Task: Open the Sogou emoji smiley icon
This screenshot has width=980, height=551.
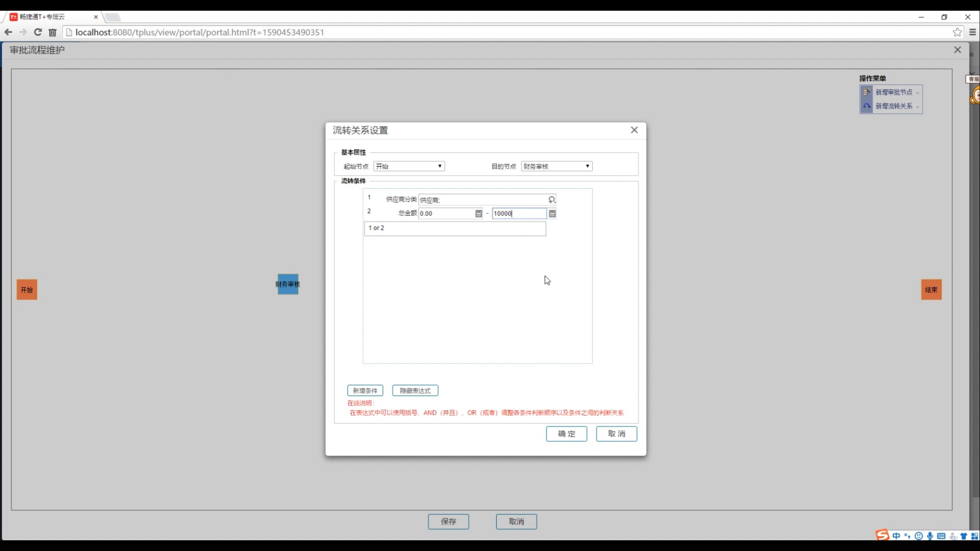Action: tap(919, 536)
